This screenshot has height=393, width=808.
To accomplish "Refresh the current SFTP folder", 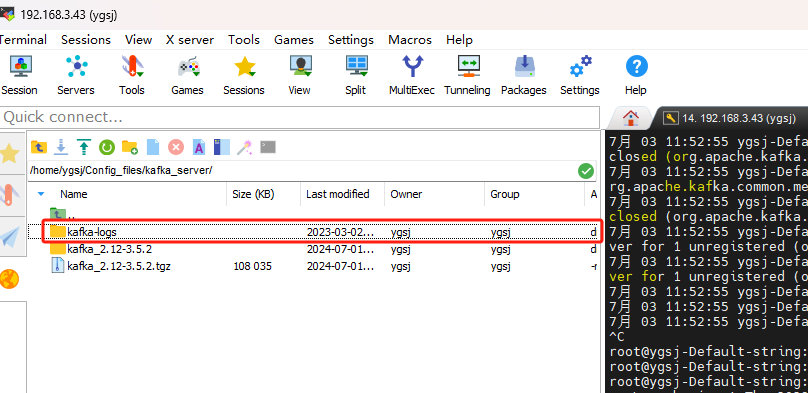I will 107,147.
